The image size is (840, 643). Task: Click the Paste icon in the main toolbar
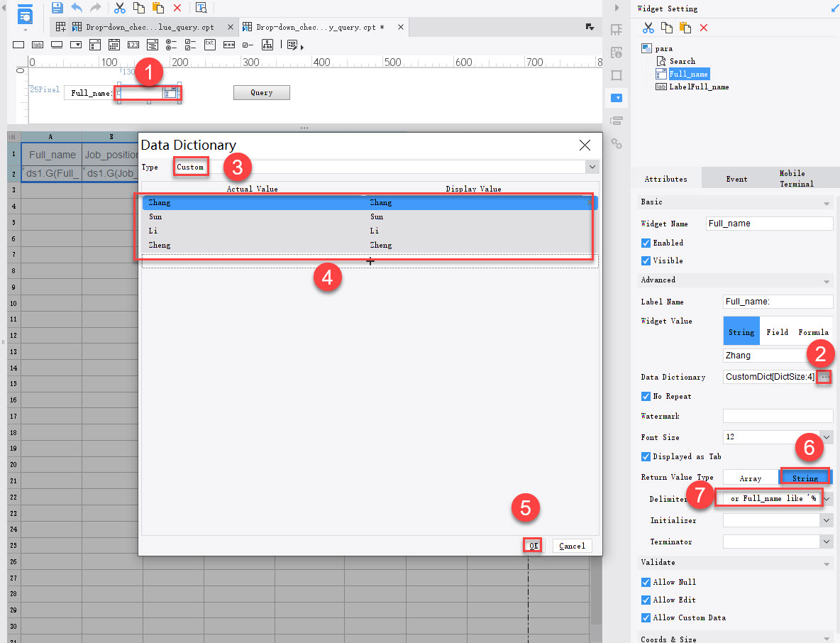157,8
